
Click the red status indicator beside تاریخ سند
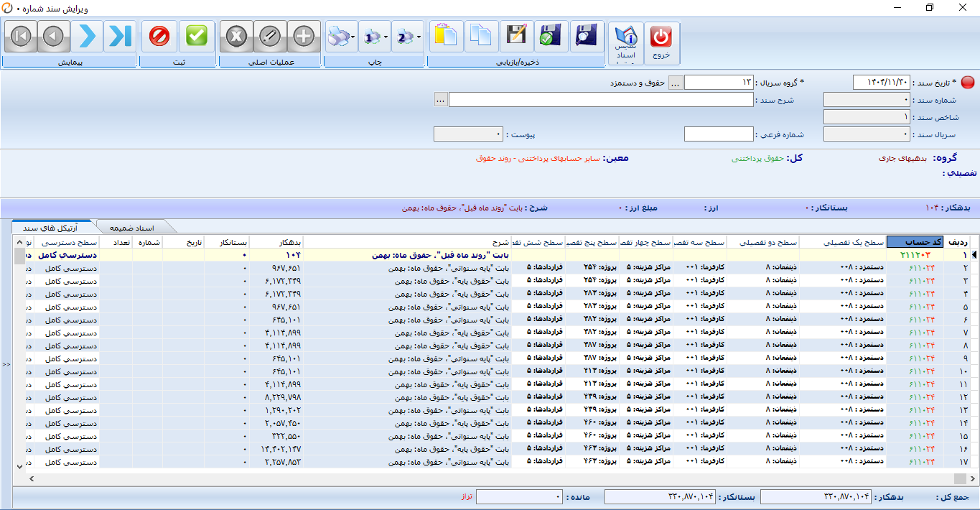[969, 83]
